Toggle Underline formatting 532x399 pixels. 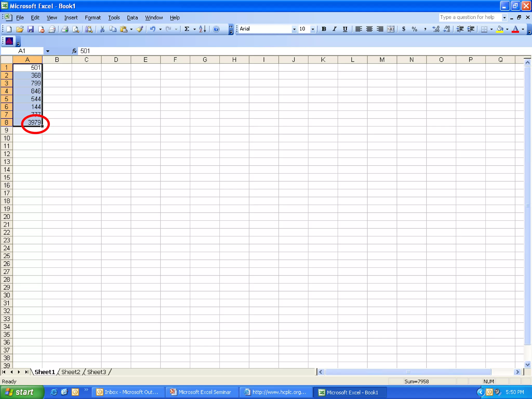tap(345, 29)
